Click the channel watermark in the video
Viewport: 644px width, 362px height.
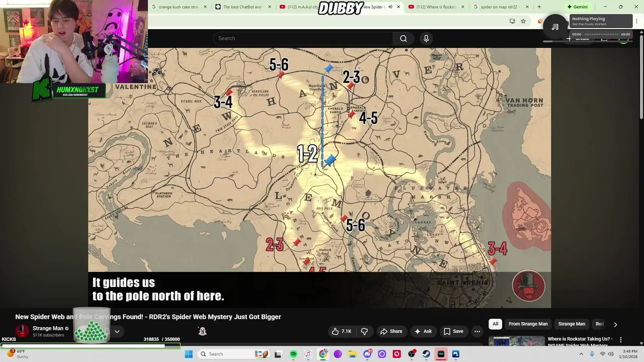[x=528, y=286]
